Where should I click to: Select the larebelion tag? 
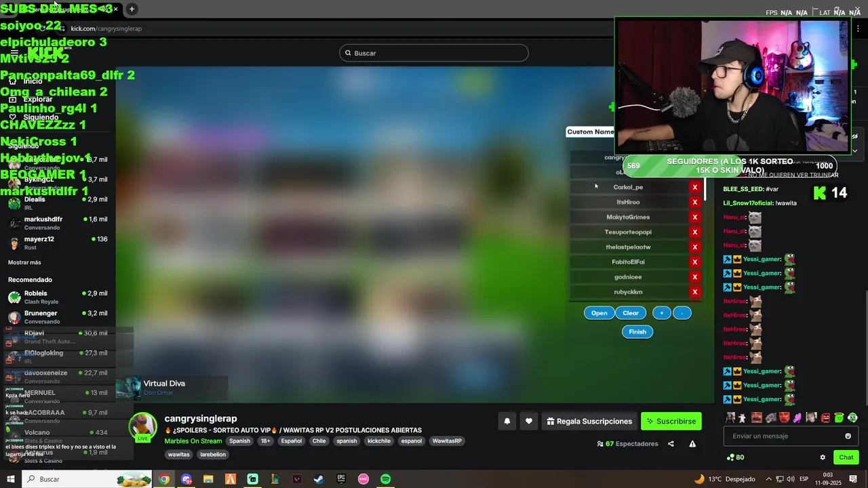point(213,455)
